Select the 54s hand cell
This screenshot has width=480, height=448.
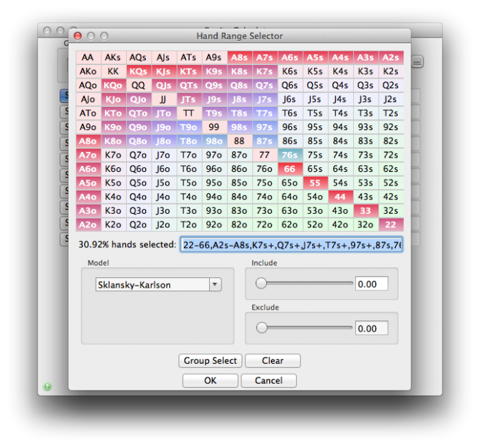(x=340, y=183)
